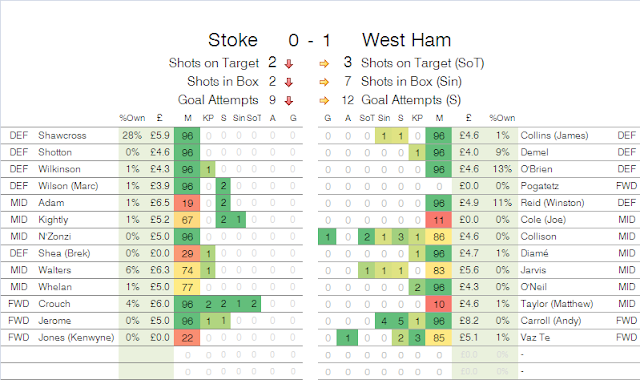Click the West Ham KP column header

[x=417, y=118]
